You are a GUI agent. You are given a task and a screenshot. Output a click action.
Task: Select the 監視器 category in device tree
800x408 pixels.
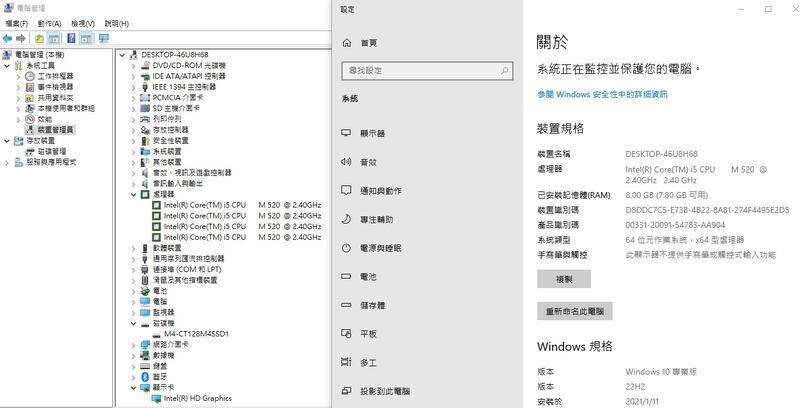[x=163, y=312]
